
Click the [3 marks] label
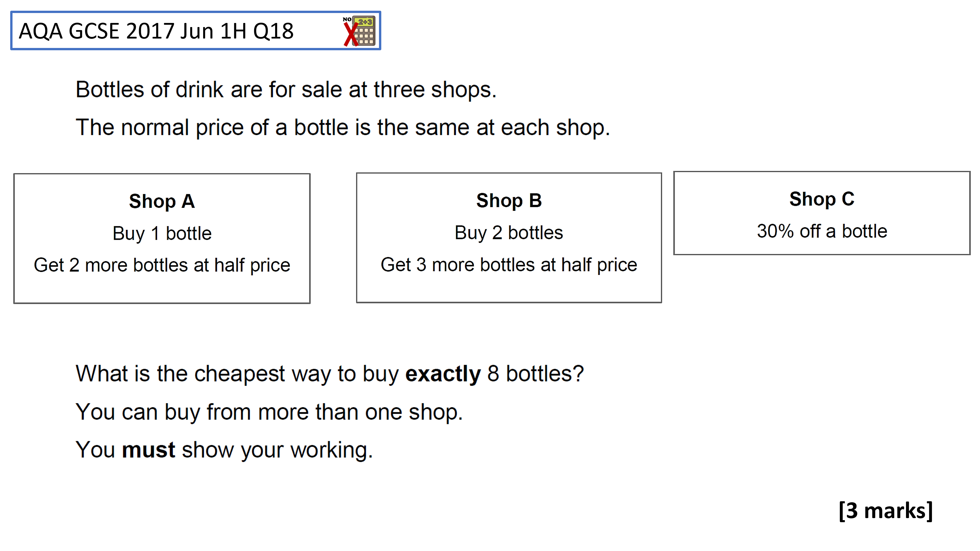click(886, 510)
